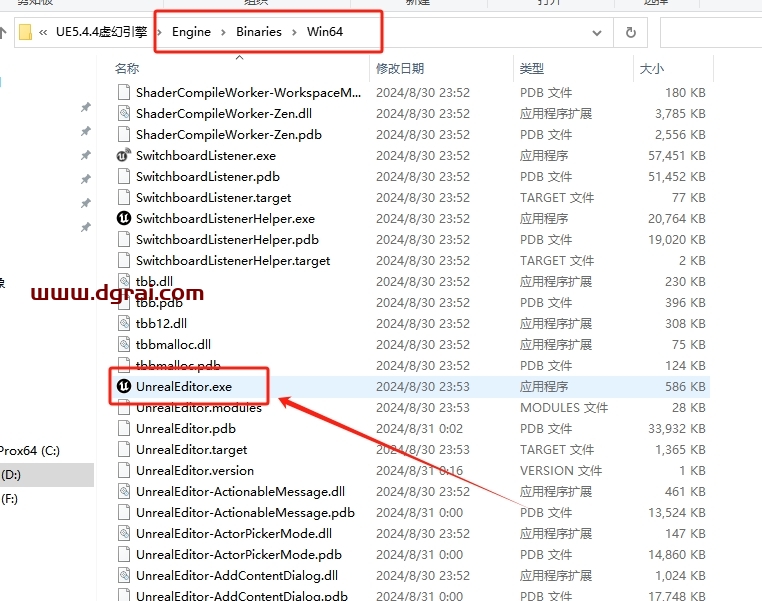The image size is (762, 601).
Task: Click the ShaderCompileWorker-Zen.dll file icon
Action: pos(123,114)
